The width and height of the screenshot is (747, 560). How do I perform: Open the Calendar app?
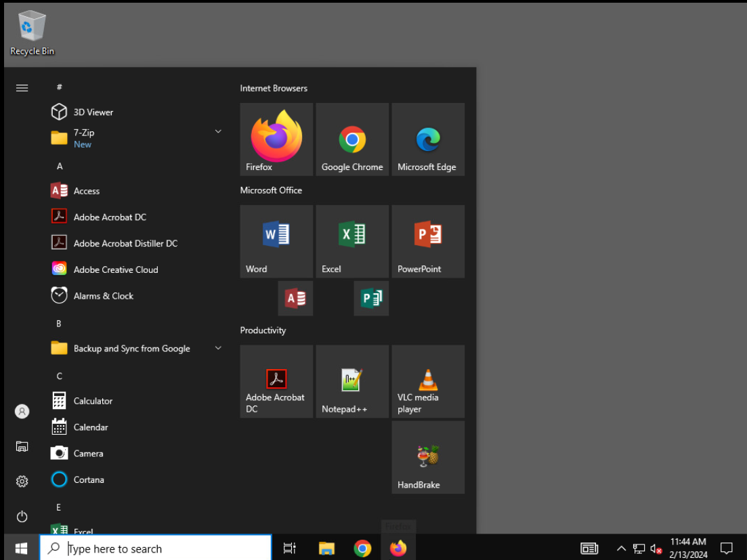point(135,427)
